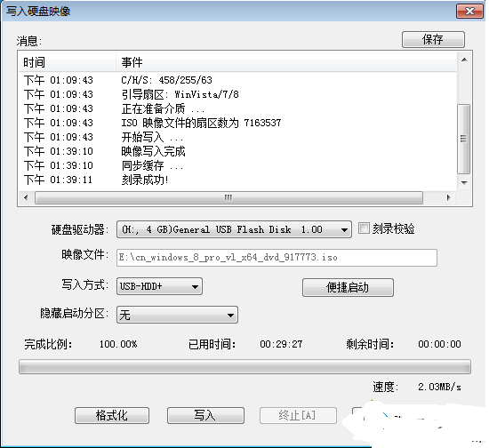Click the vertical scrollbar thumb in message list
Screen dimensions: 489x448
[x=464, y=139]
